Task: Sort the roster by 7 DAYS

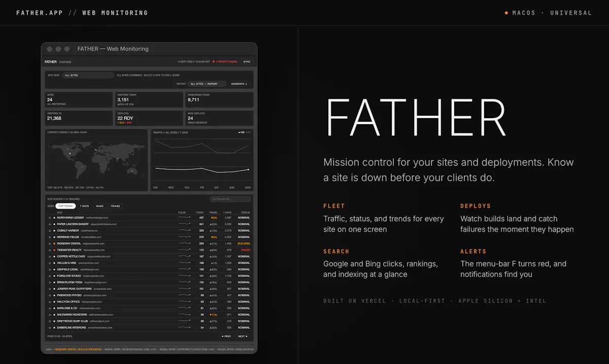Action: [84, 206]
